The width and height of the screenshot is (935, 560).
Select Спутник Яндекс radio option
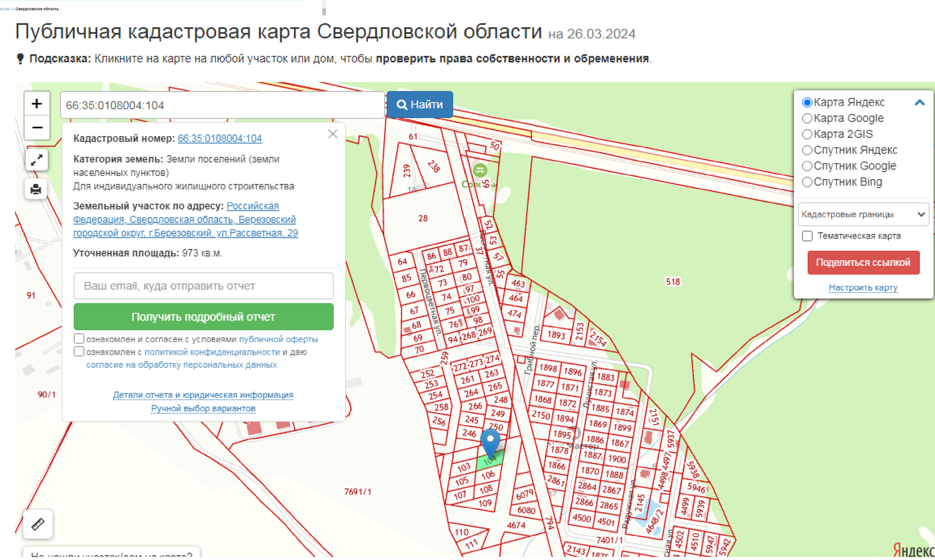[x=807, y=150]
